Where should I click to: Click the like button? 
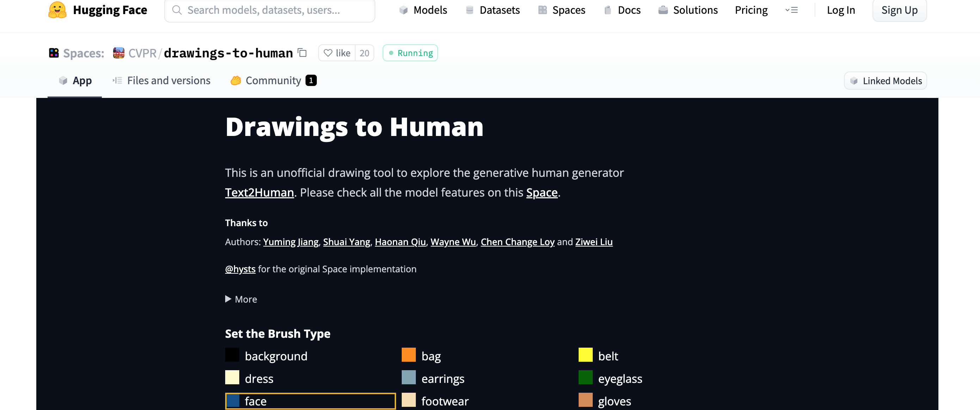[x=337, y=53]
